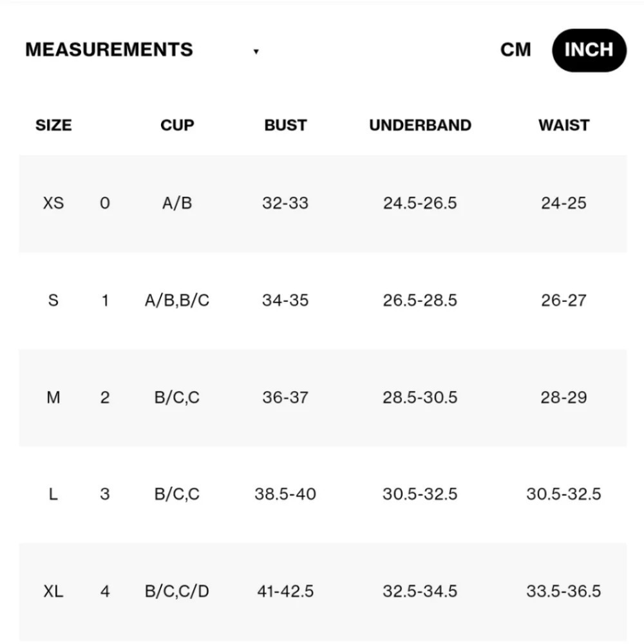This screenshot has width=644, height=644.
Task: Click the 38.5-40 bust measurement
Action: coord(285,494)
